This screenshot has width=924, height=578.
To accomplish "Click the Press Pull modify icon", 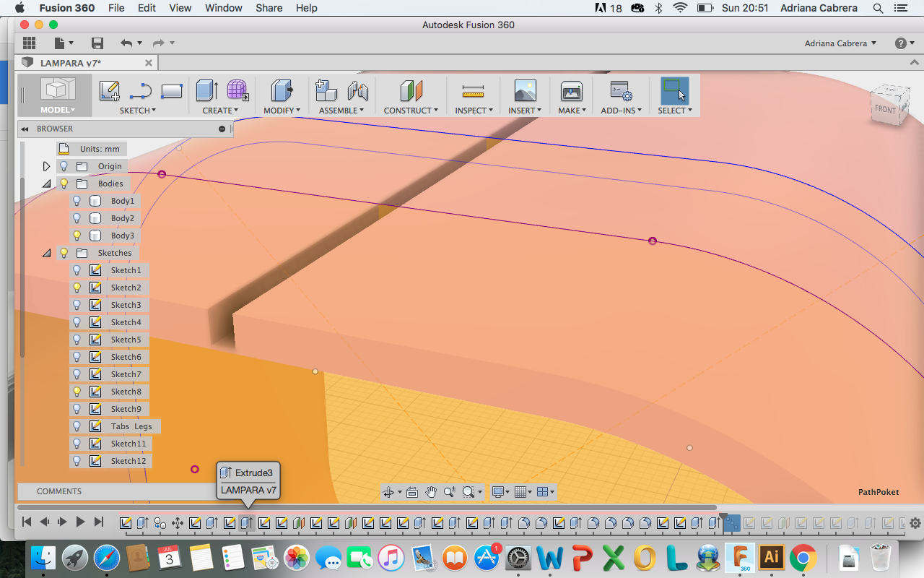I will tap(282, 90).
